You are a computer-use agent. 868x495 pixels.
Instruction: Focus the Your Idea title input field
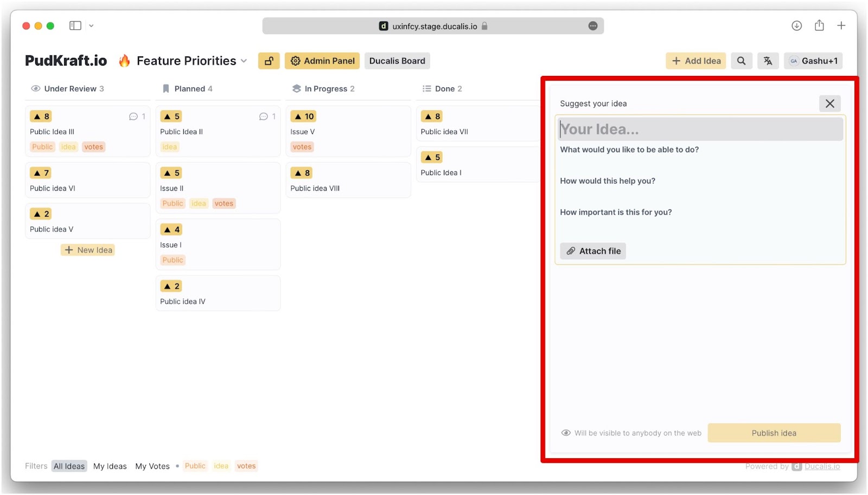click(700, 129)
